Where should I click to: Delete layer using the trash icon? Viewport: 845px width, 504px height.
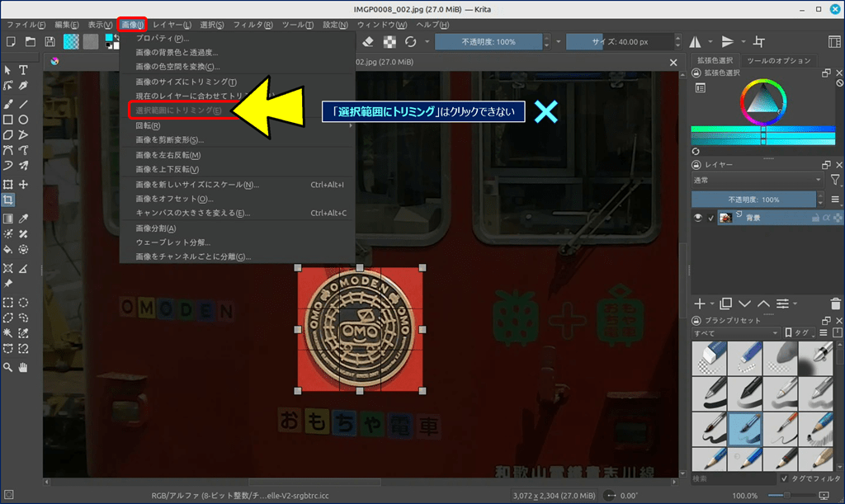[837, 304]
